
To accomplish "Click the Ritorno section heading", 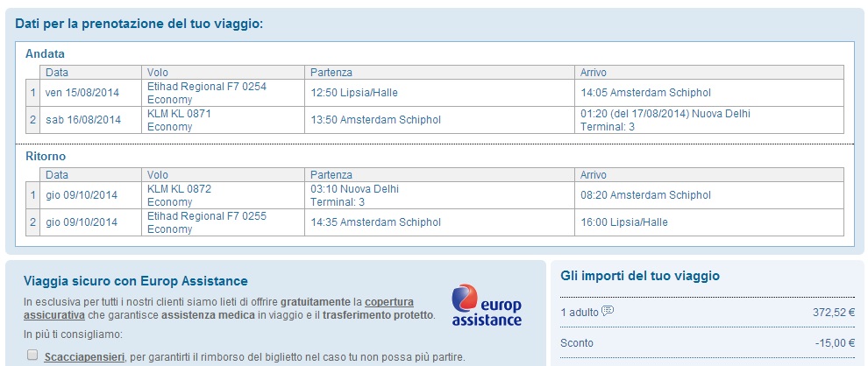I will (46, 157).
